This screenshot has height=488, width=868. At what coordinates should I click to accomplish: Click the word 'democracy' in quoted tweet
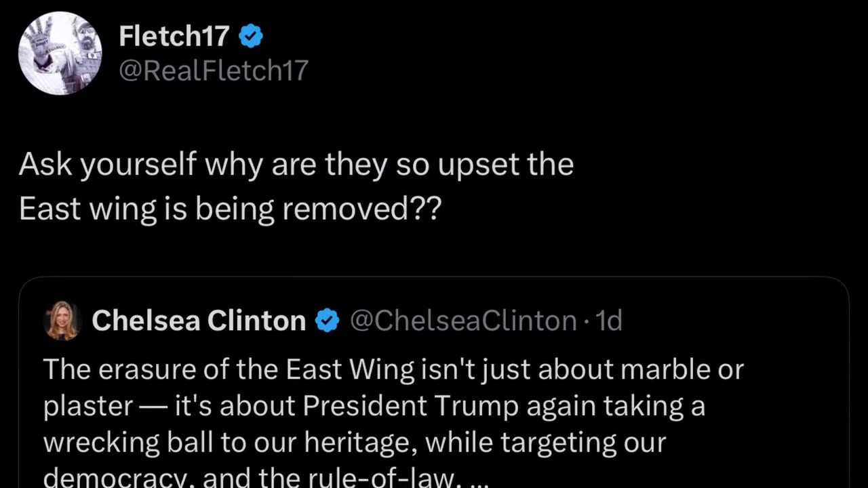(115, 479)
